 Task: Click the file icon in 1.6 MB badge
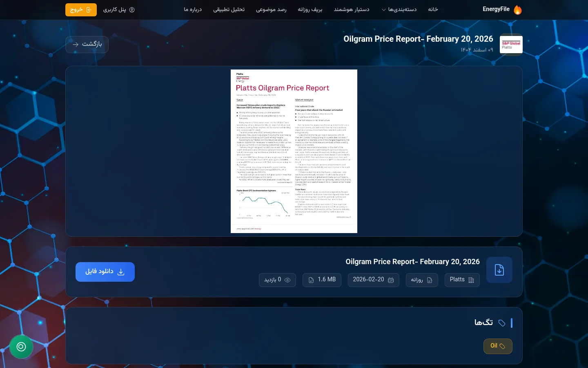pyautogui.click(x=311, y=280)
